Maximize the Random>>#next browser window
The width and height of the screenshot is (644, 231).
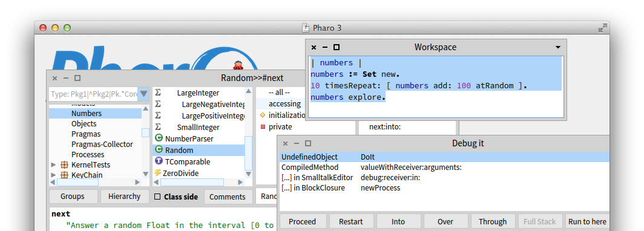click(77, 78)
